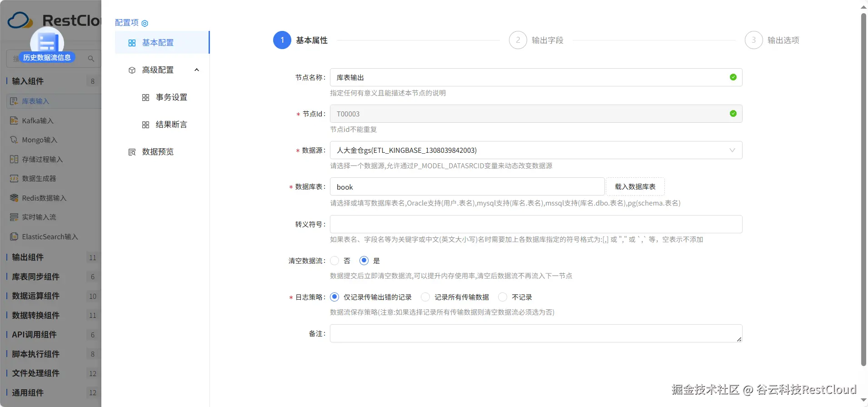Click the 历史数据流信息 label button
The image size is (868, 407).
click(x=47, y=57)
